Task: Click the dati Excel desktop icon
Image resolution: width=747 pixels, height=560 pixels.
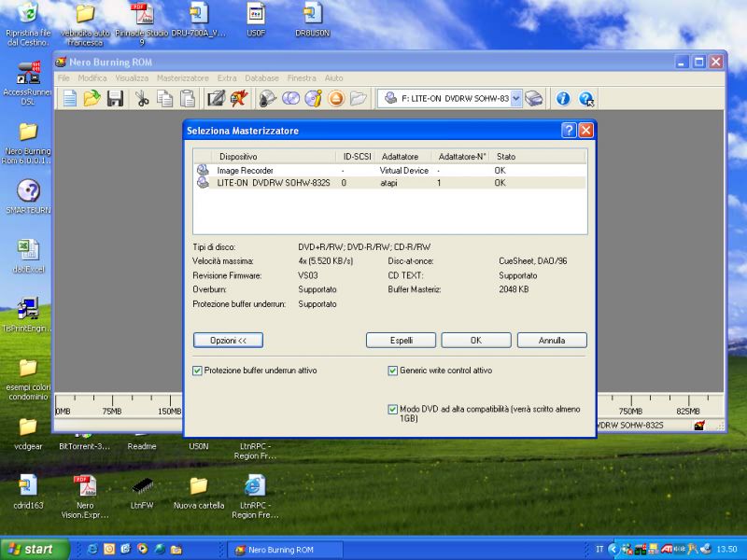Action: coord(28,256)
